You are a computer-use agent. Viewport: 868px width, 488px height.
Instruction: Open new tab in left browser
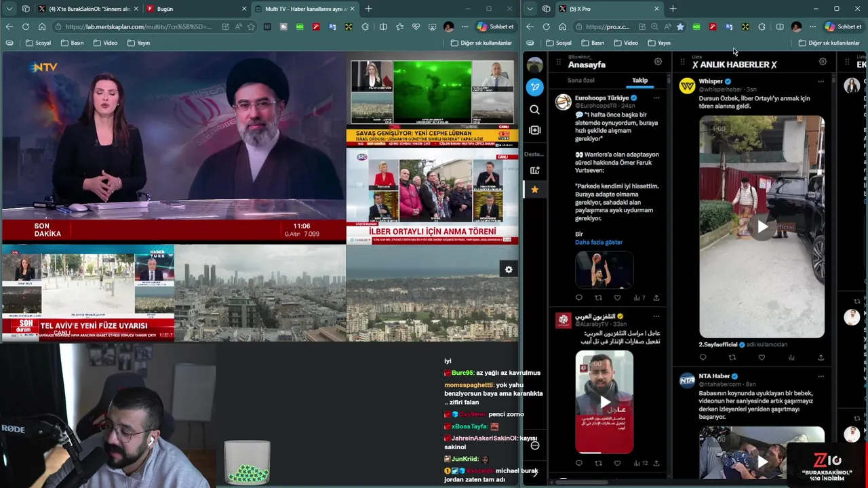pos(368,9)
